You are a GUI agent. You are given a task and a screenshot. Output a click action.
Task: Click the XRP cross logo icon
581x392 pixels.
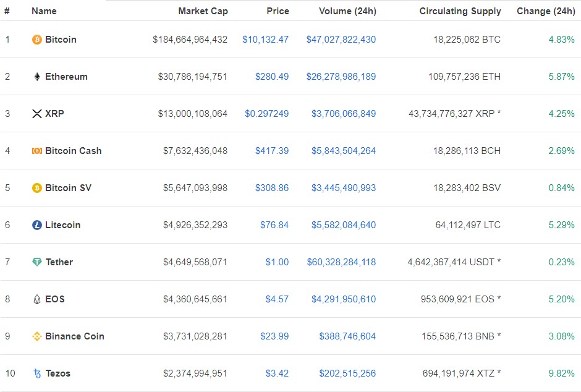[x=36, y=113]
